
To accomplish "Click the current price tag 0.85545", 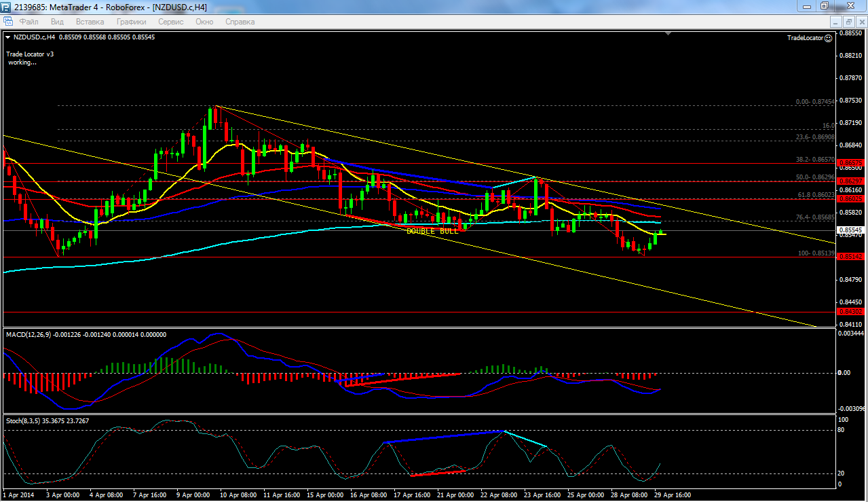I will (849, 230).
